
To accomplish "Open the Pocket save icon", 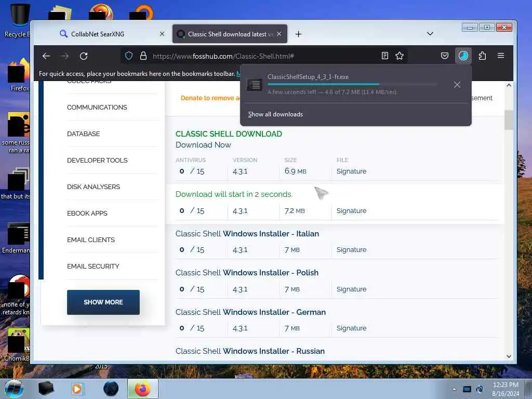I will [x=445, y=56].
